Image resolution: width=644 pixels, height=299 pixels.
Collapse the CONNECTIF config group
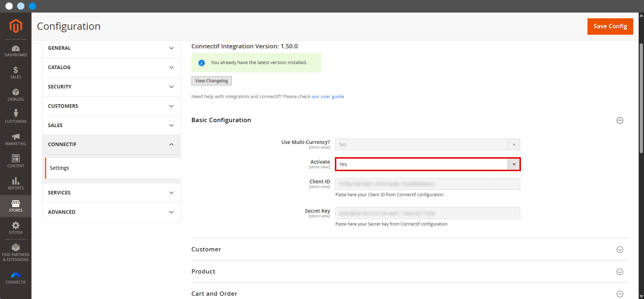click(111, 144)
